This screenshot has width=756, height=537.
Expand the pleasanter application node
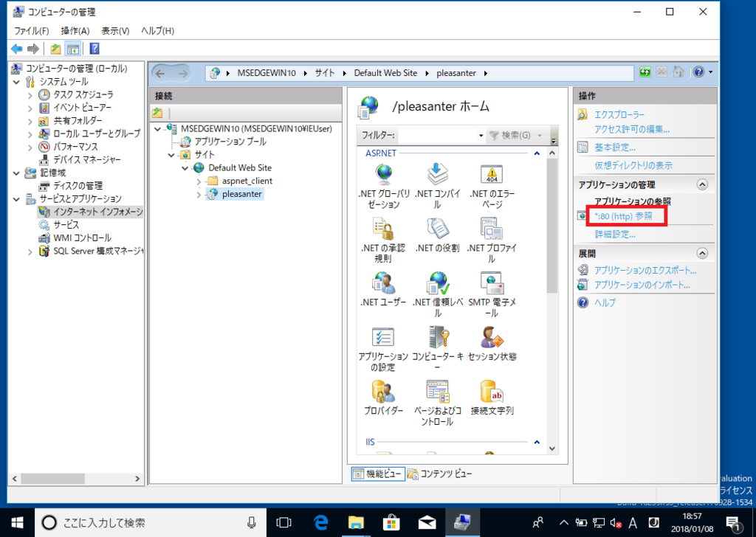coord(199,195)
